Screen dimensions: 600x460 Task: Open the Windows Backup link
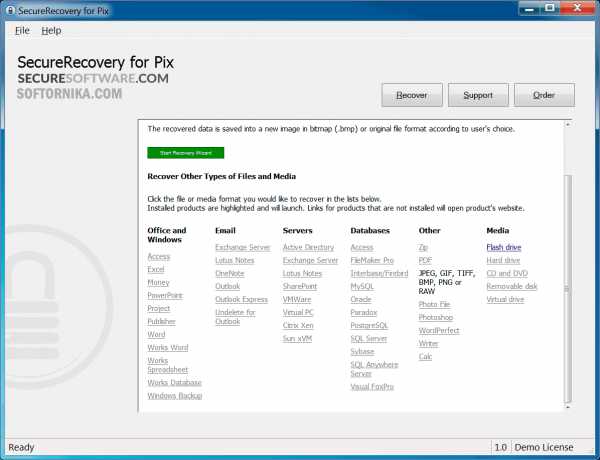(175, 396)
